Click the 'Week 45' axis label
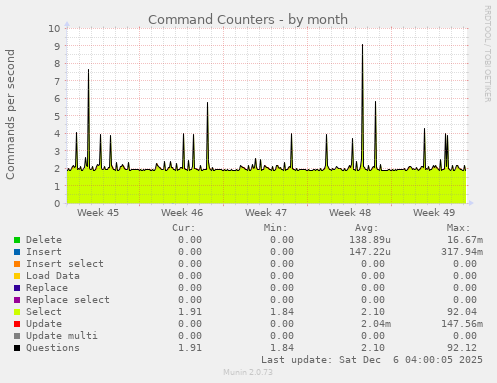The width and height of the screenshot is (497, 383). pos(98,213)
